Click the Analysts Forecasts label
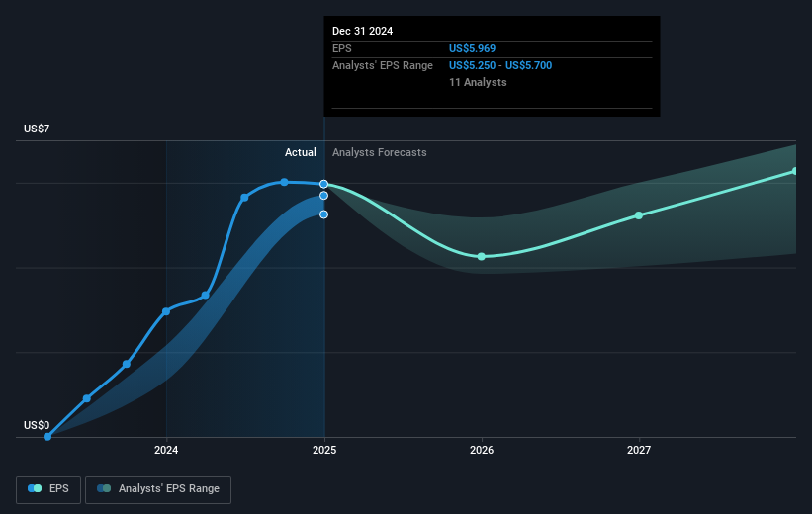Image resolution: width=812 pixels, height=514 pixels. [380, 152]
